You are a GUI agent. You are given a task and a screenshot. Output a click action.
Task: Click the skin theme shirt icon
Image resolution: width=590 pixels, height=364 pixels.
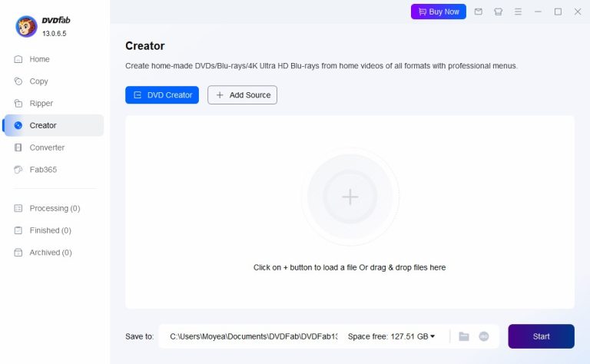tap(498, 12)
